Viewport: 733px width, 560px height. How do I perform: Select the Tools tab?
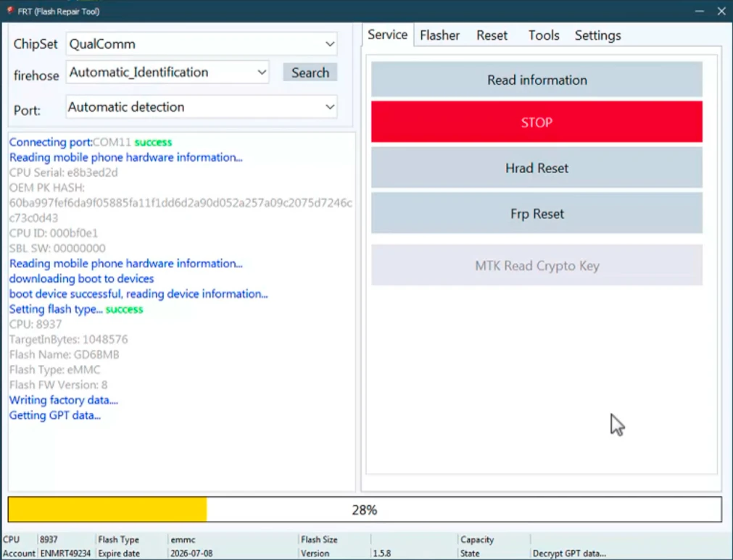coord(543,35)
